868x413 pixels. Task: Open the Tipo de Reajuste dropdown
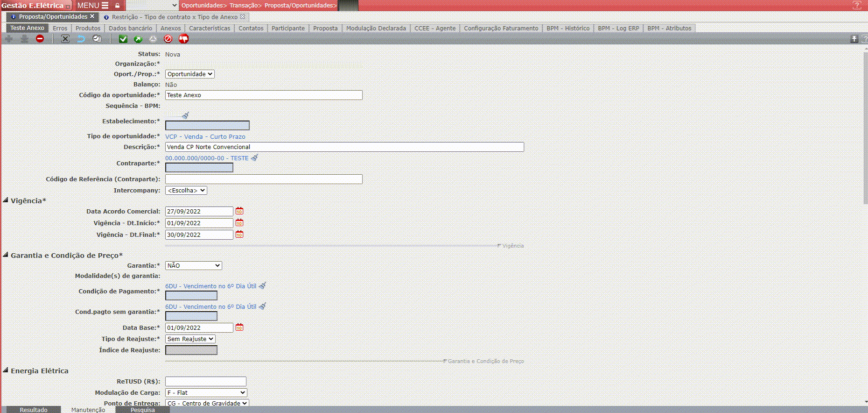[190, 339]
